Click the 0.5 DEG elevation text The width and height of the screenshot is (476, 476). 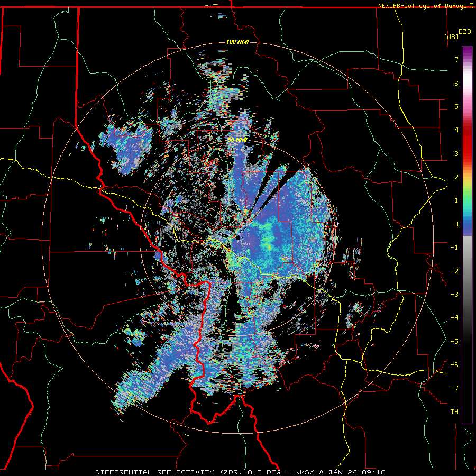click(x=266, y=472)
